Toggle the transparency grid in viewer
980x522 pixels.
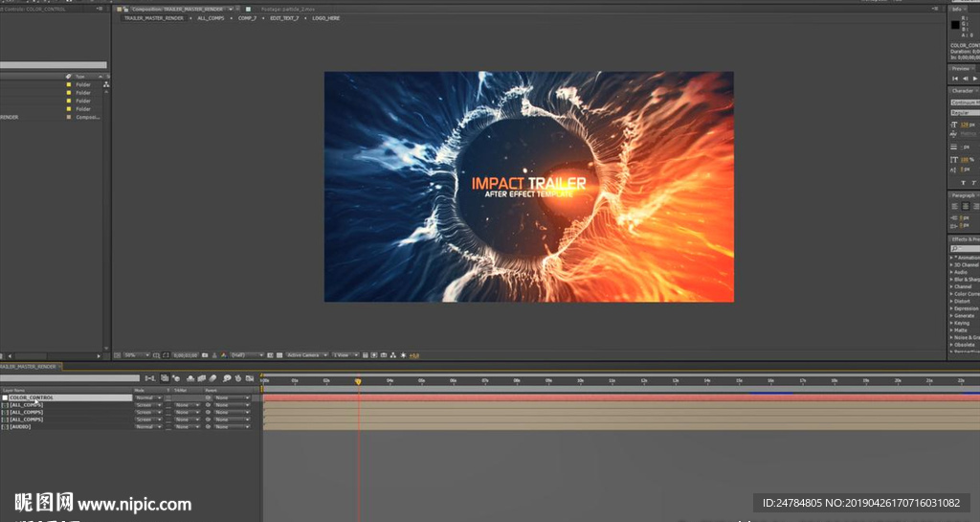[x=279, y=355]
